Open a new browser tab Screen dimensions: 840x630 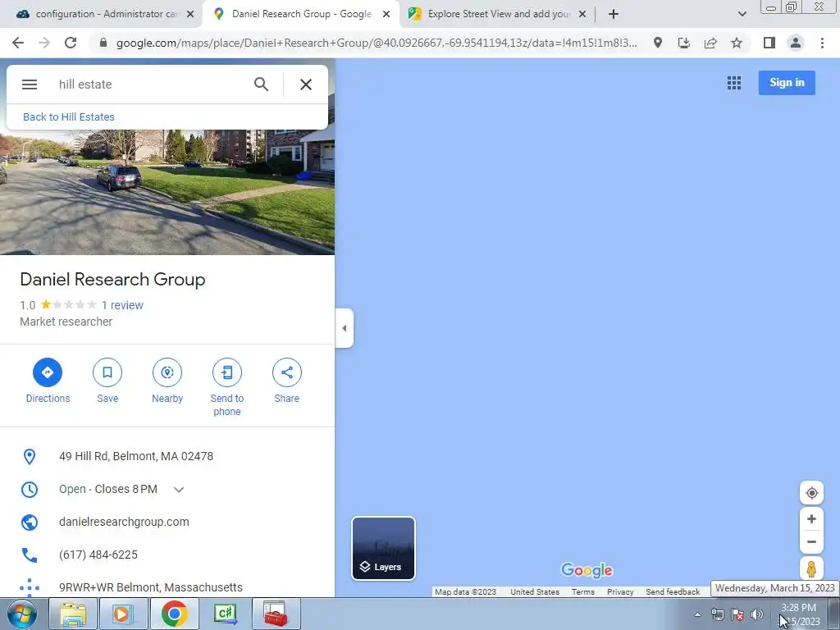(614, 14)
